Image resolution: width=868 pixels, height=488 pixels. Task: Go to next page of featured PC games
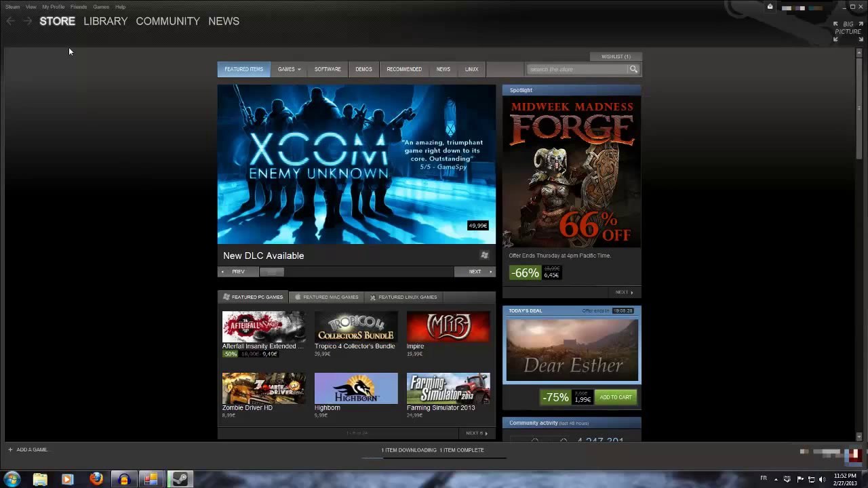[x=476, y=433]
